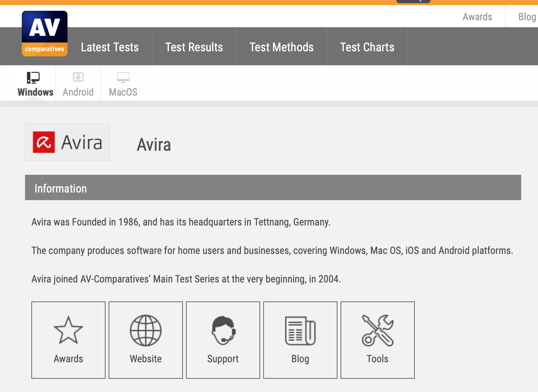Screen dimensions: 538x392
Task: Open the Tools tile label
Action: 378,359
